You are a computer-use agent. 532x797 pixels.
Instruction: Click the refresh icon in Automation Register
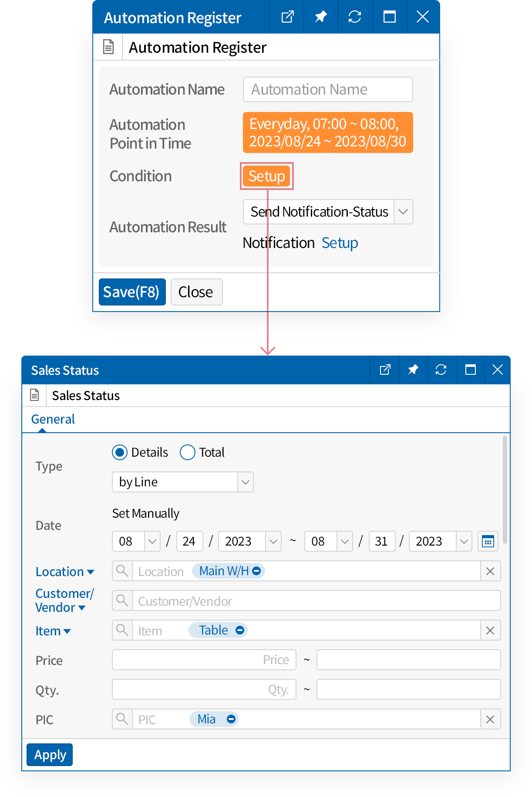355,17
